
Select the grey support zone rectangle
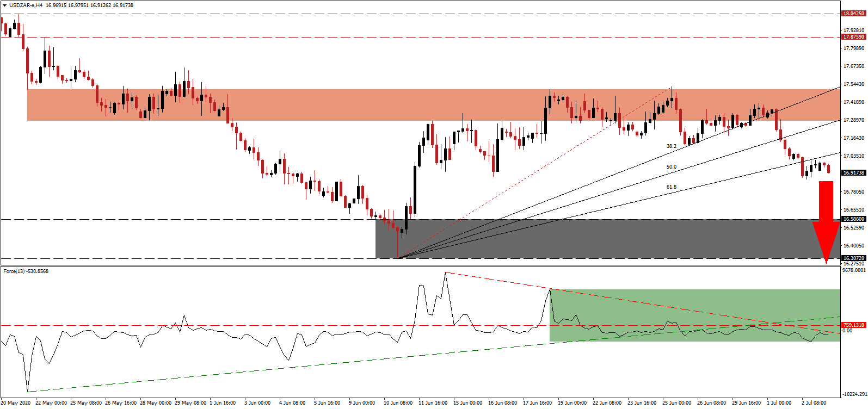click(x=599, y=239)
